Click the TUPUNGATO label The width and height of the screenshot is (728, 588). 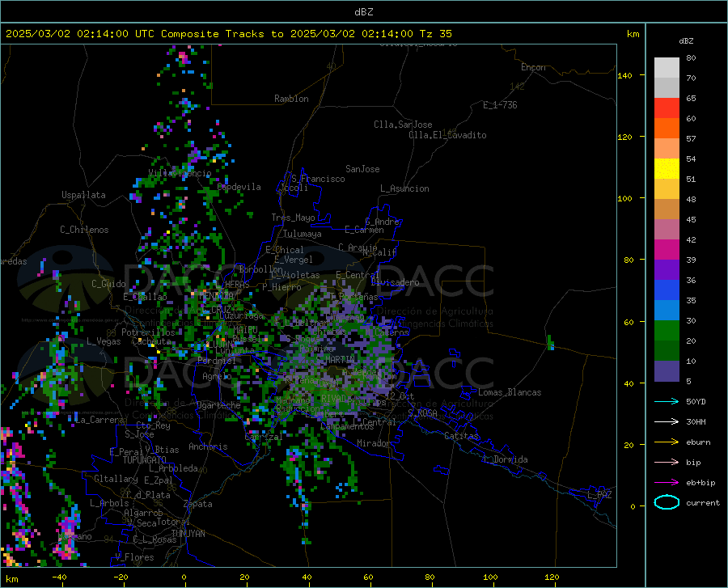point(145,460)
